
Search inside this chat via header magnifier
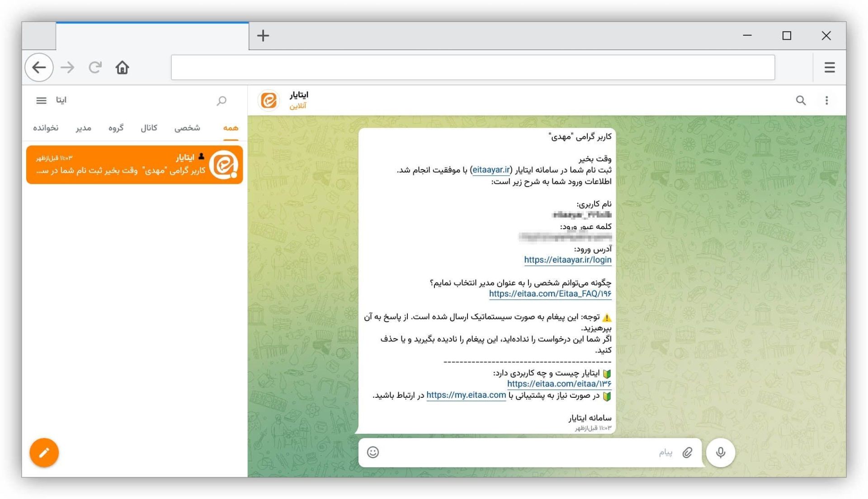click(x=801, y=100)
